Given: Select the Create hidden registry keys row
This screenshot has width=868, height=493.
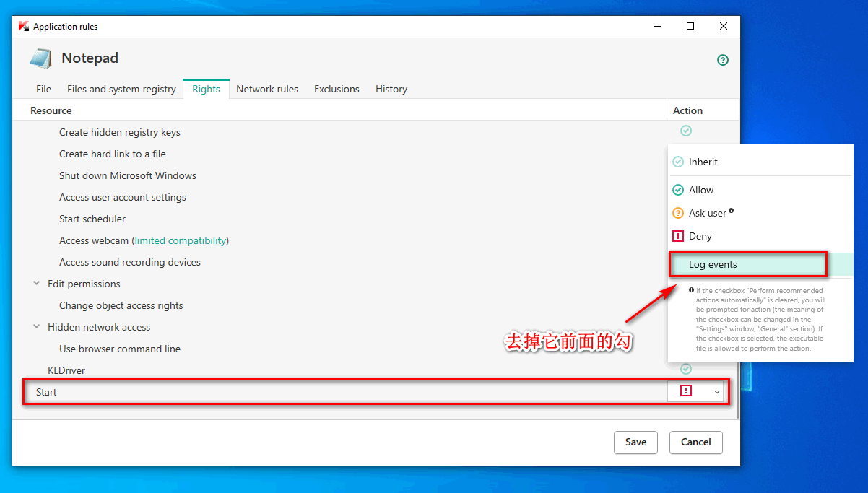Looking at the screenshot, I should [x=120, y=132].
